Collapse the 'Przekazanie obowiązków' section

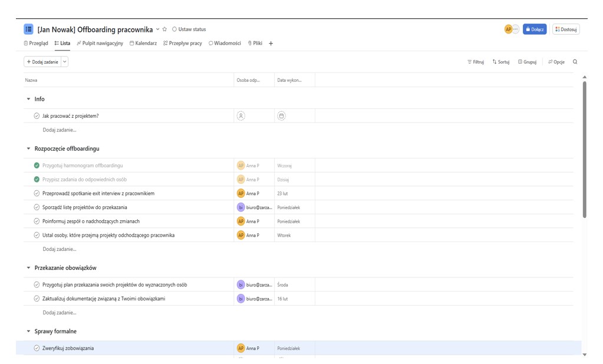click(28, 268)
